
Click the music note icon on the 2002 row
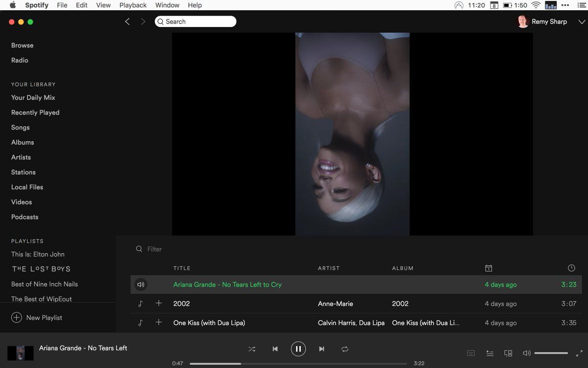point(140,304)
